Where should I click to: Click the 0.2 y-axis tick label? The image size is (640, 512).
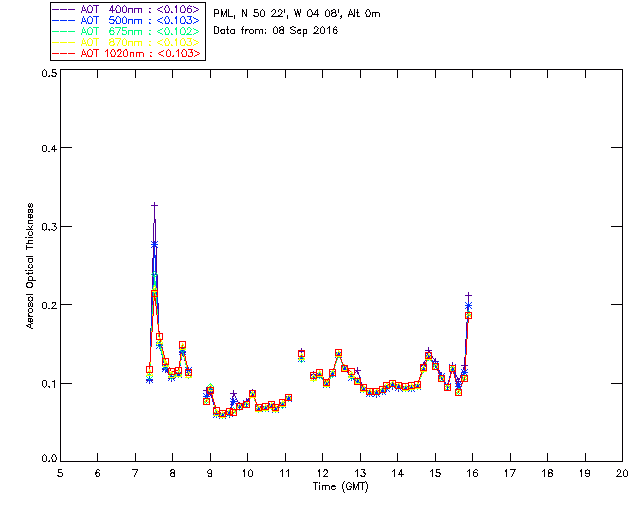pyautogui.click(x=49, y=305)
